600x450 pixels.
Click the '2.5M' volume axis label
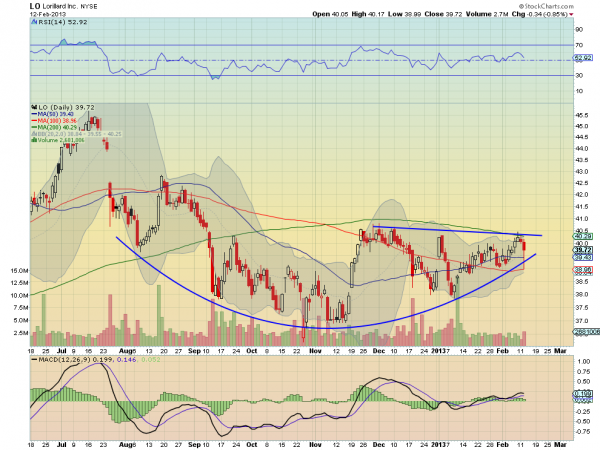point(21,333)
